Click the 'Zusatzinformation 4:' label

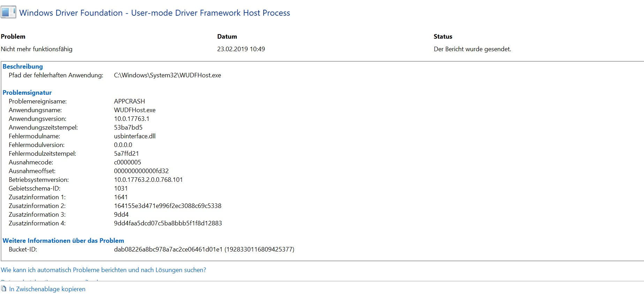point(37,223)
